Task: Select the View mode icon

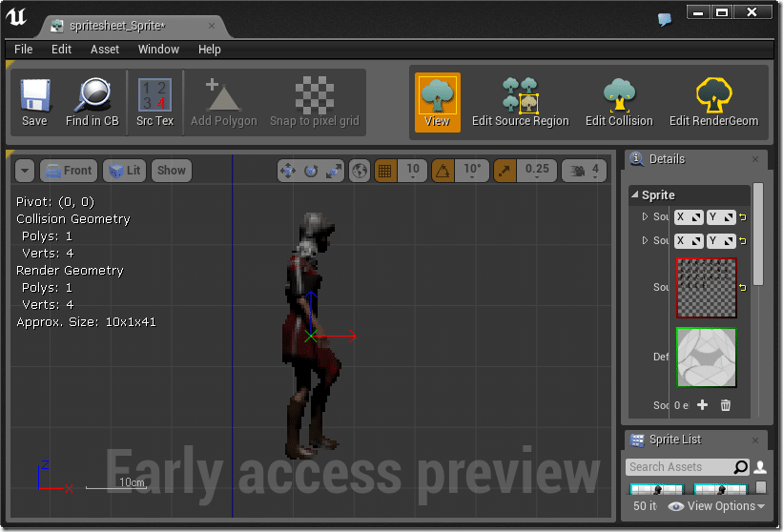Action: [437, 101]
